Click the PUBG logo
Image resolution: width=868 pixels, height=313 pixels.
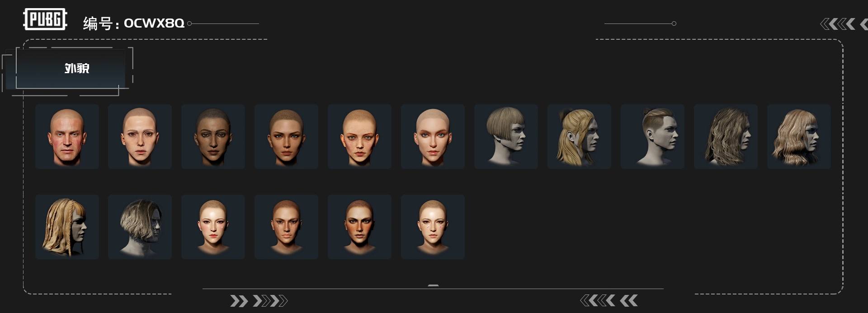45,19
